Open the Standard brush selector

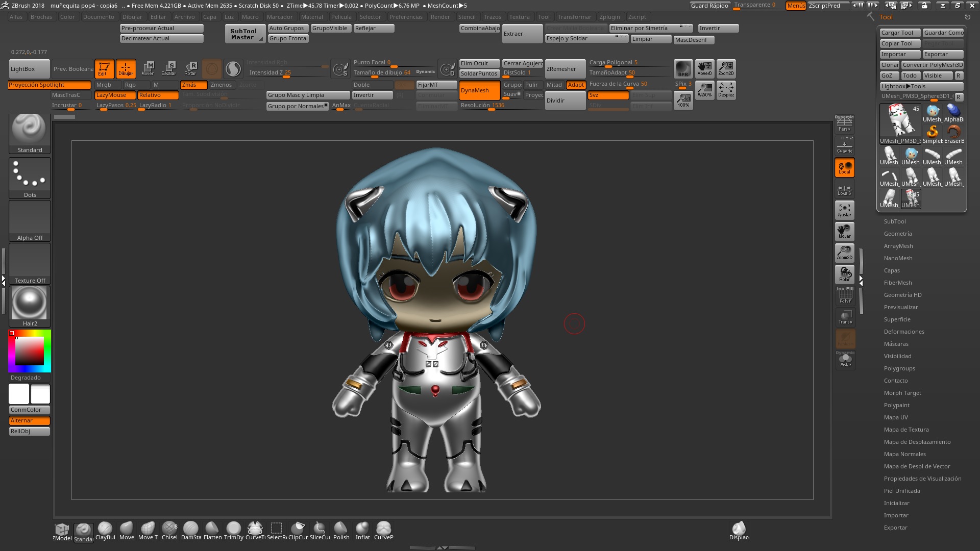pos(30,134)
